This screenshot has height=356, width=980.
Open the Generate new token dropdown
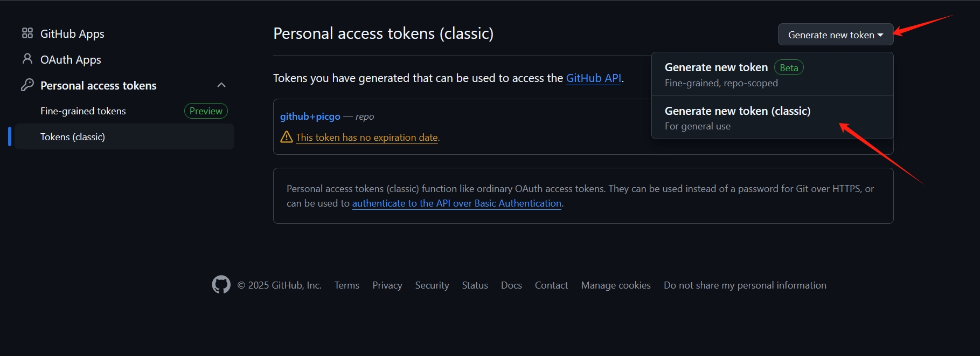(835, 35)
